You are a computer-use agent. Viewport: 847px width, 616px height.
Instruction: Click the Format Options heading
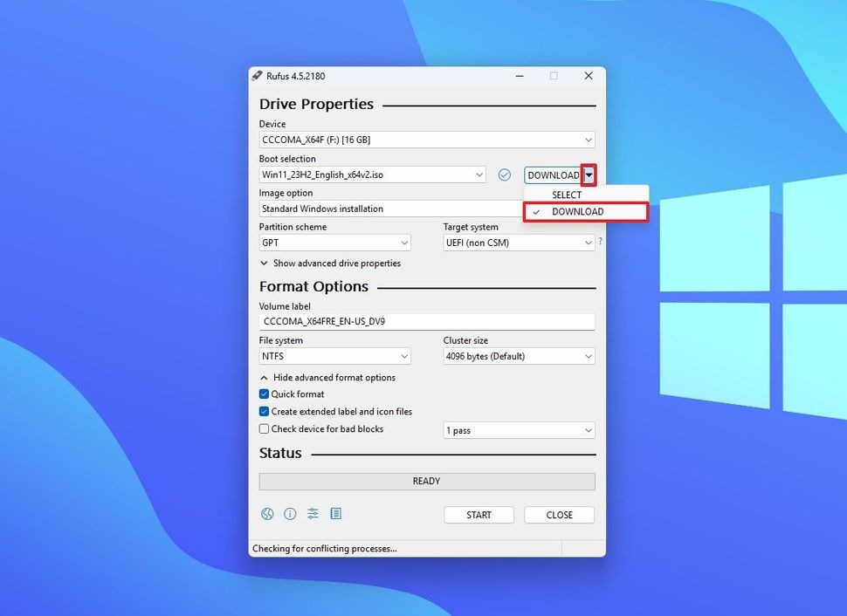pyautogui.click(x=313, y=287)
